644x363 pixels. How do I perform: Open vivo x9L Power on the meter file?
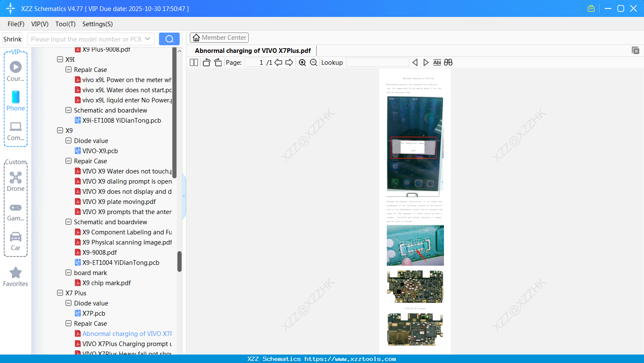[x=123, y=80]
